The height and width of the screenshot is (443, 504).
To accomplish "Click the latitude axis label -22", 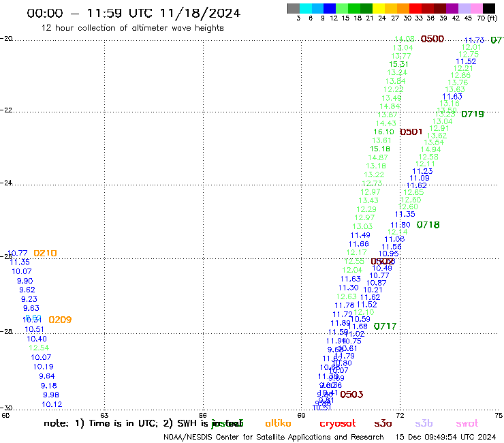I will click(x=6, y=110).
